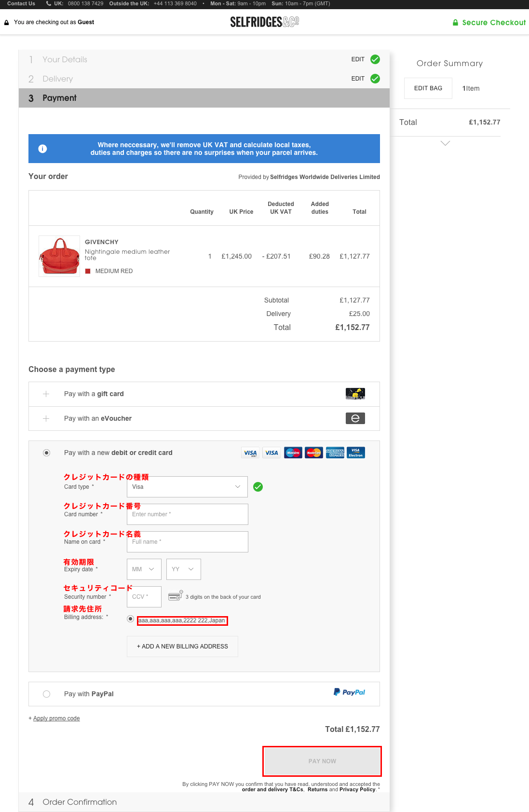Click Contact Us in top bar
This screenshot has height=812, width=529.
[21, 3]
